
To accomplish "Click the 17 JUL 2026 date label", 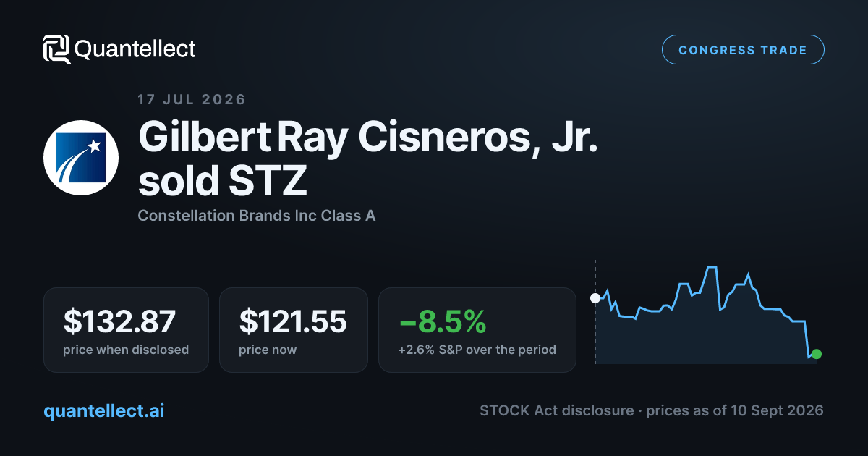I will 192,99.
